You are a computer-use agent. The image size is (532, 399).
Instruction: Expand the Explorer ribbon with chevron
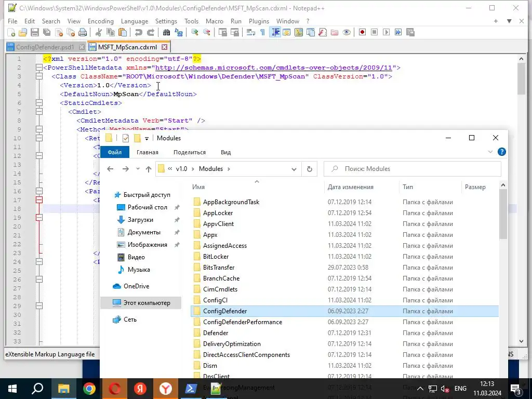click(490, 152)
